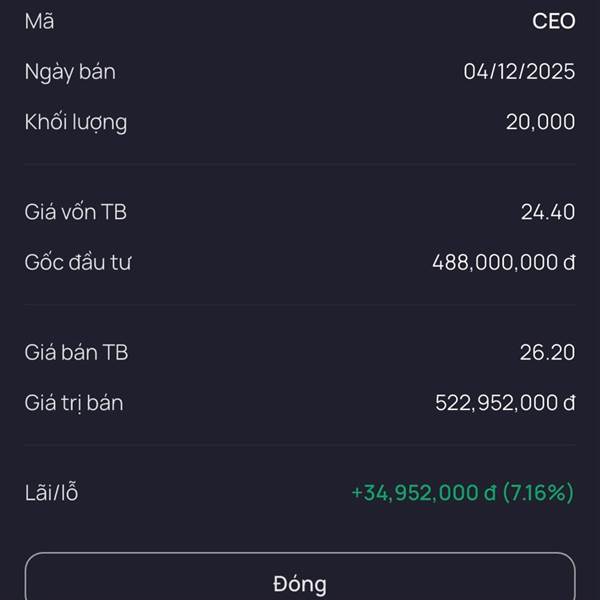Select the 488,000,000 đ investment amount

[x=503, y=263]
